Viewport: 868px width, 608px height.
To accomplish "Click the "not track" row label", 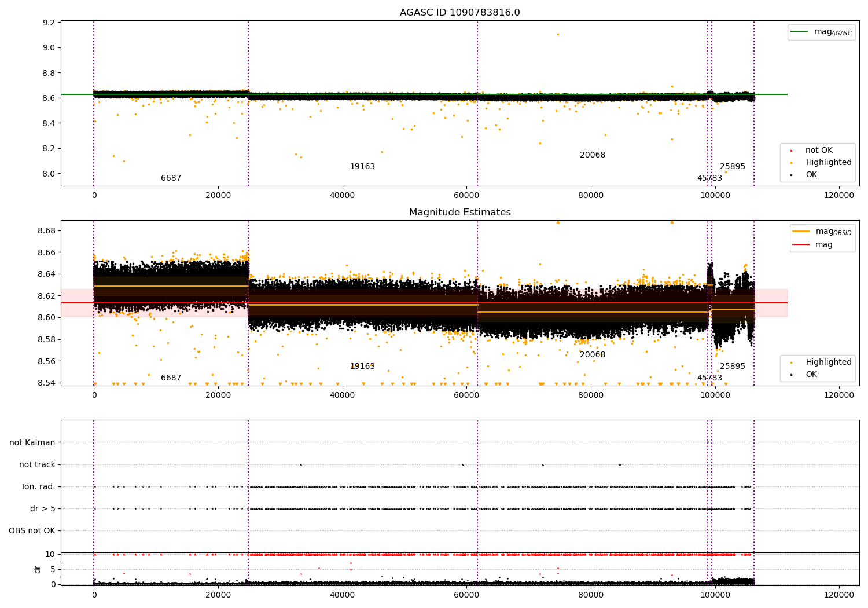I will pyautogui.click(x=37, y=465).
